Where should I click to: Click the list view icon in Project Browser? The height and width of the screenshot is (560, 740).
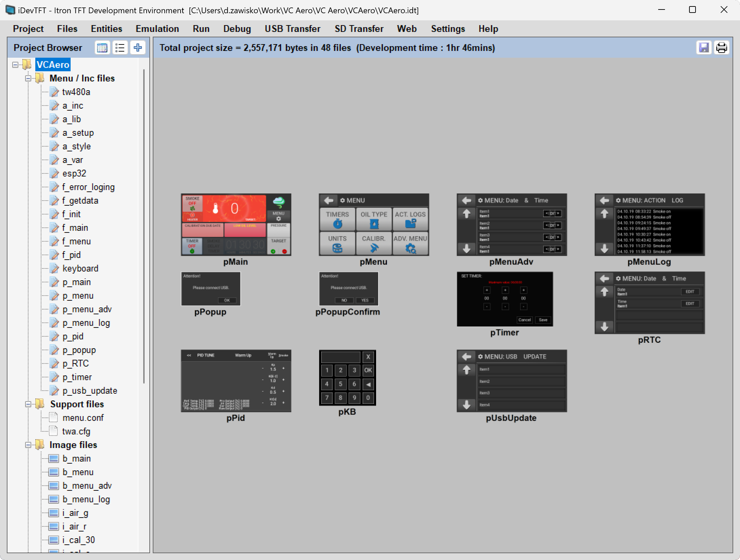pos(120,48)
